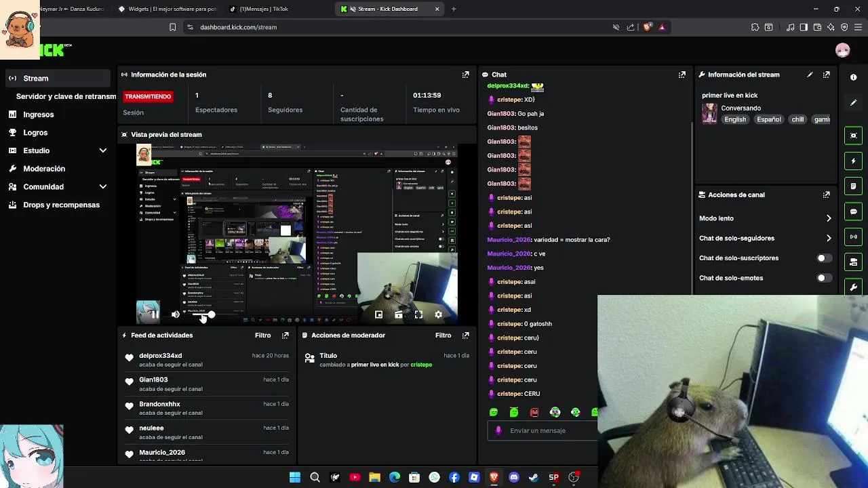This screenshot has height=488, width=868.
Task: Expand Modo lento options
Action: [829, 218]
